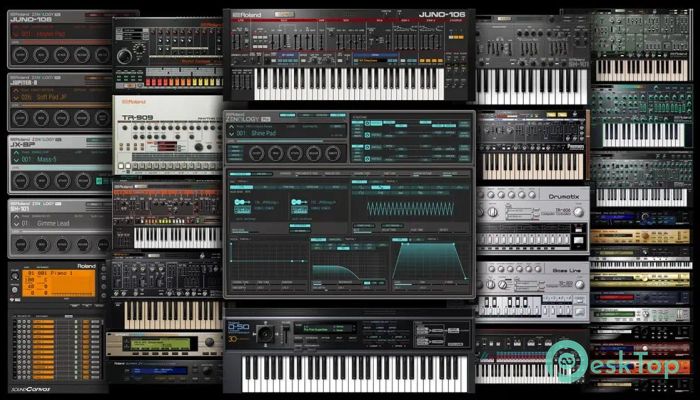
Task: Click the D-50 joystick control
Action: click(x=267, y=333)
